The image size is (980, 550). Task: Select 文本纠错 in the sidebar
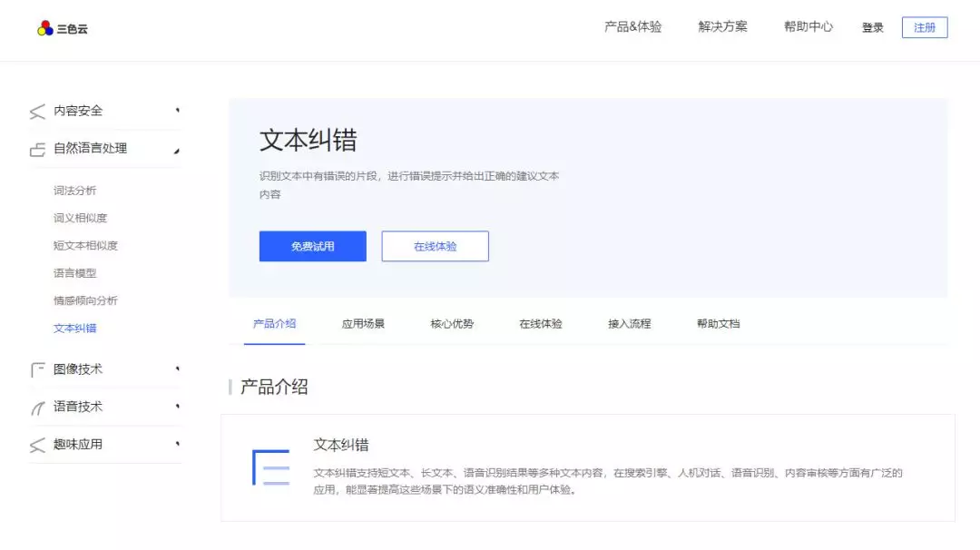[75, 329]
